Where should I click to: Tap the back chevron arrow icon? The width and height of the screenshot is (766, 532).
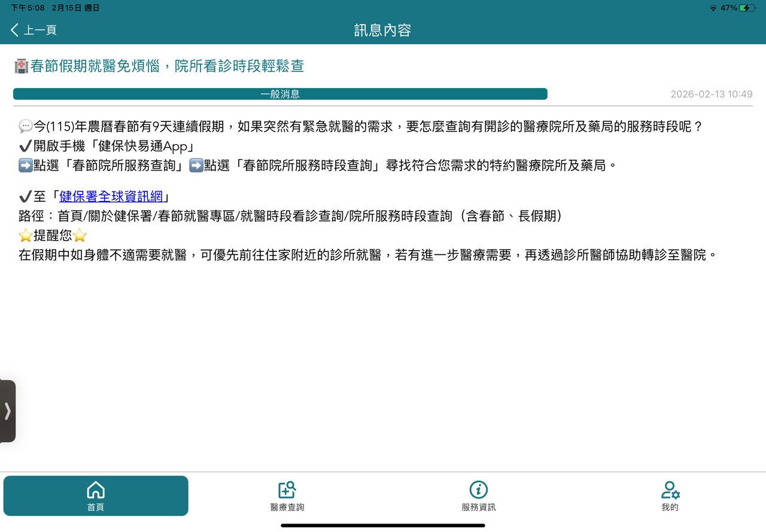click(x=15, y=30)
